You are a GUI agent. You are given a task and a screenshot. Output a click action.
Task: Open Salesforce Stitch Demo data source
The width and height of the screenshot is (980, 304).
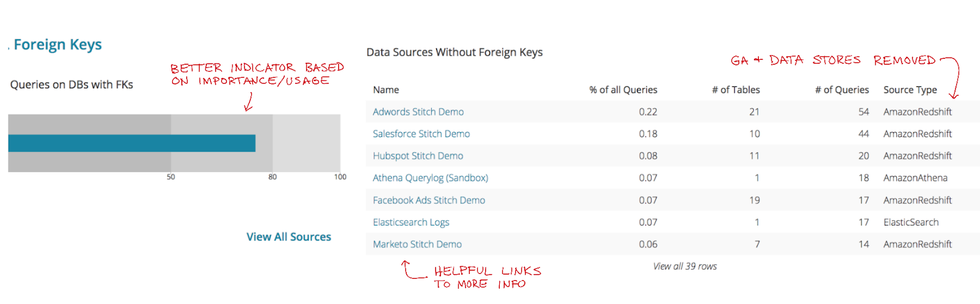(421, 134)
